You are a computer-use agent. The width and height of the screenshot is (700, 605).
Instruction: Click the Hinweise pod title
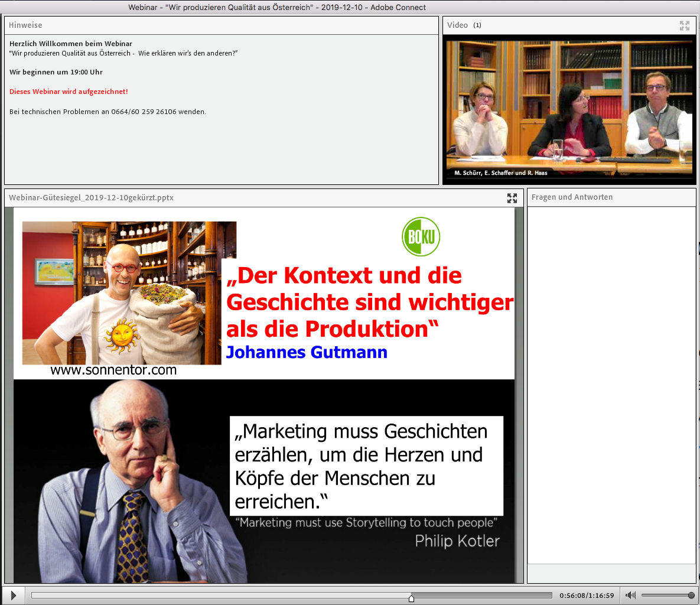click(25, 25)
